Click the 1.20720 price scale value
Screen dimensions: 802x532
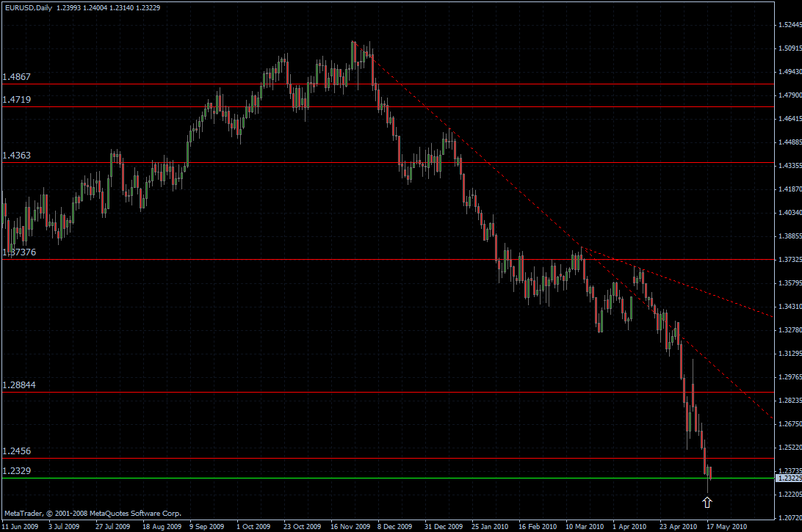[790, 518]
